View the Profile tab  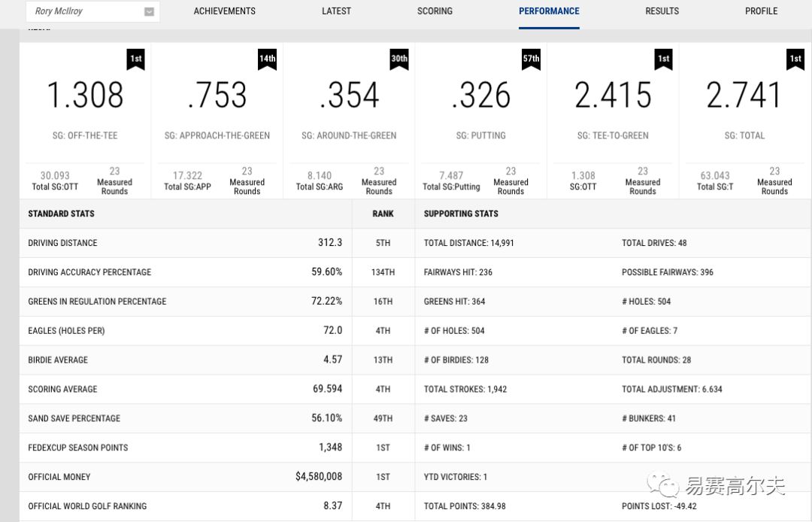pos(761,11)
